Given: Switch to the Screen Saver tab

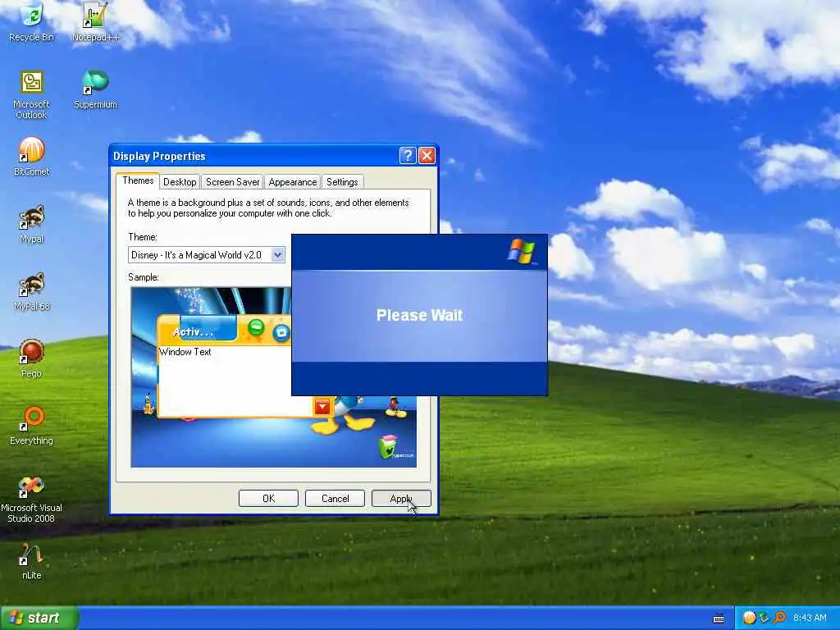Looking at the screenshot, I should pos(232,182).
